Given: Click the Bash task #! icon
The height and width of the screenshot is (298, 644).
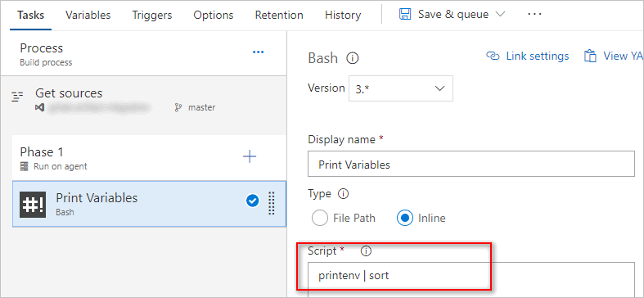Looking at the screenshot, I should click(34, 205).
